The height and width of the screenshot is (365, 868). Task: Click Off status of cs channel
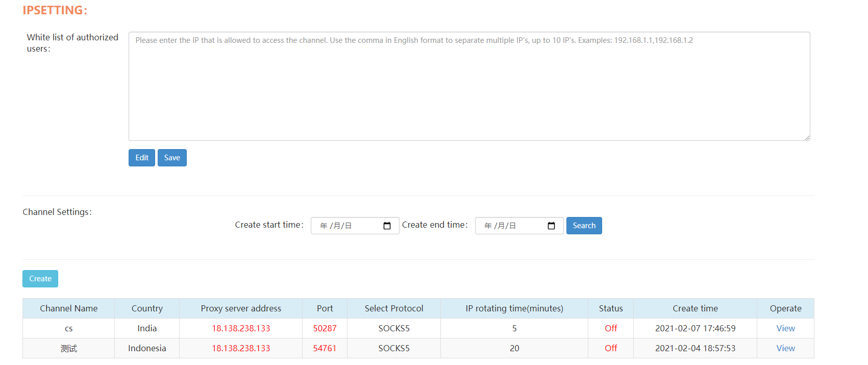click(611, 328)
